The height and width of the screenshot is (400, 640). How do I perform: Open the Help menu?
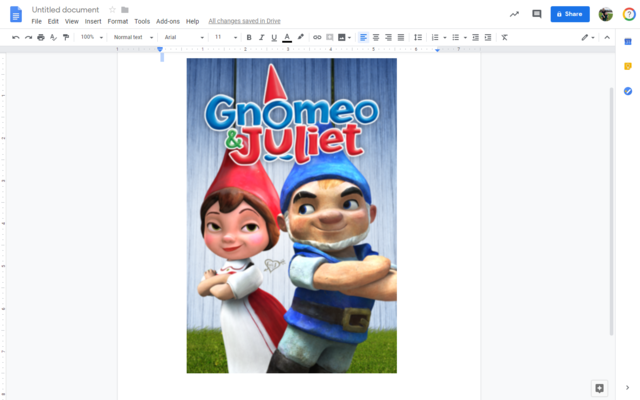(192, 21)
